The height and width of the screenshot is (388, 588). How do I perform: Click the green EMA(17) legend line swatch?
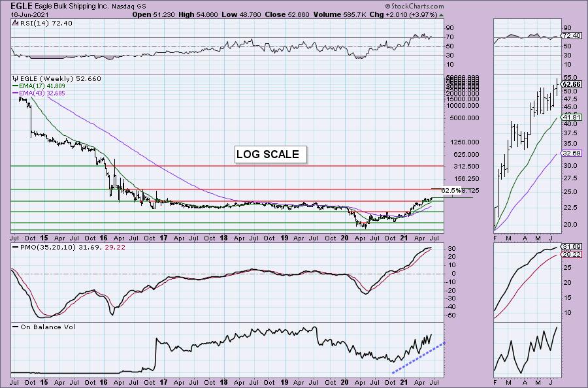tap(16, 86)
